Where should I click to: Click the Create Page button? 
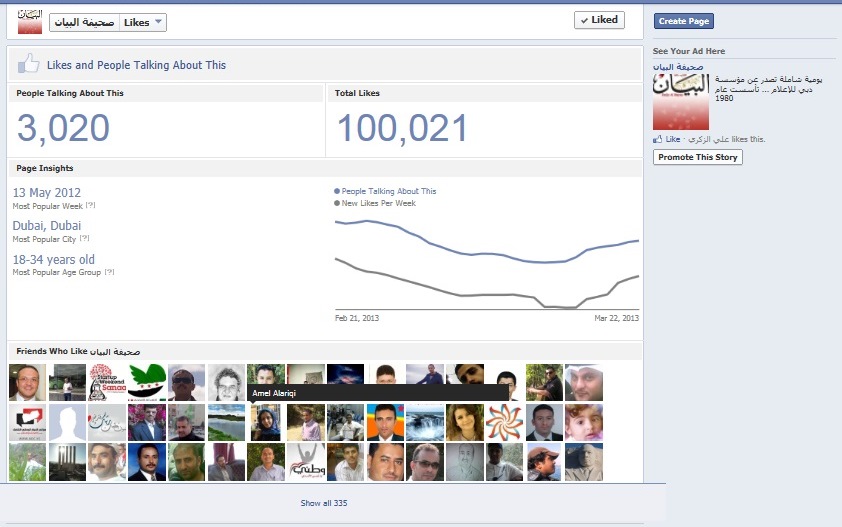[684, 21]
